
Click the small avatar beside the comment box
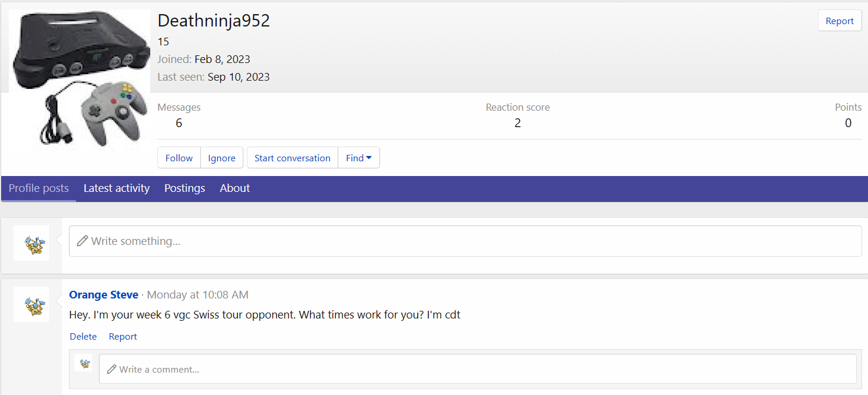pyautogui.click(x=85, y=363)
